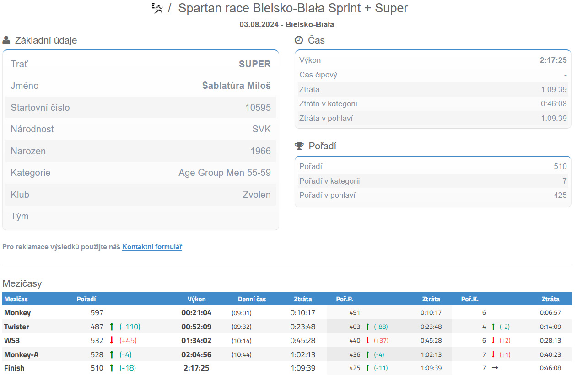Click the Mezičasy section heading
588x376 pixels.
(x=22, y=283)
